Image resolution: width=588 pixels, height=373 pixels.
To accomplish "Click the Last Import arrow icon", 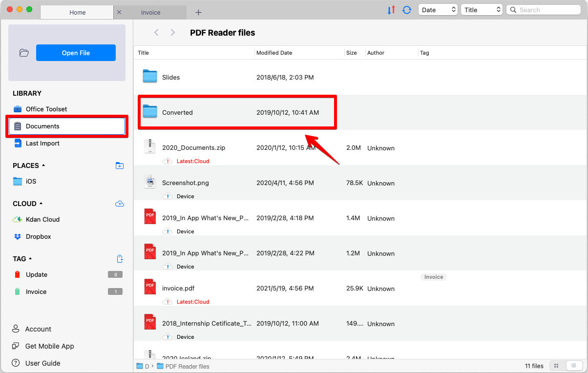I will (18, 143).
